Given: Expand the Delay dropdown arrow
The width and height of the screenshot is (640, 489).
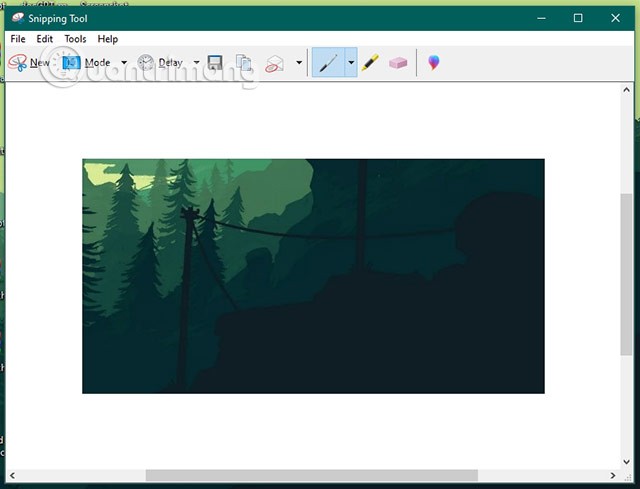Looking at the screenshot, I should click(x=196, y=62).
